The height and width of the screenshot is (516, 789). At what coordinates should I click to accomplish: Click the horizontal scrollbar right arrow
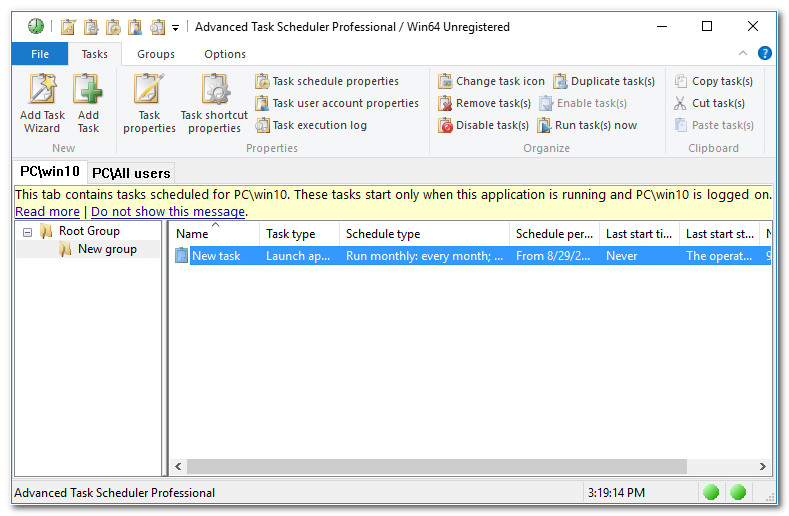coord(763,467)
